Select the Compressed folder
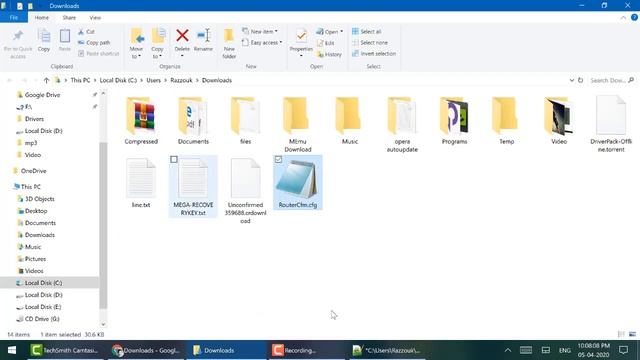This screenshot has height=360, width=640. 141,121
